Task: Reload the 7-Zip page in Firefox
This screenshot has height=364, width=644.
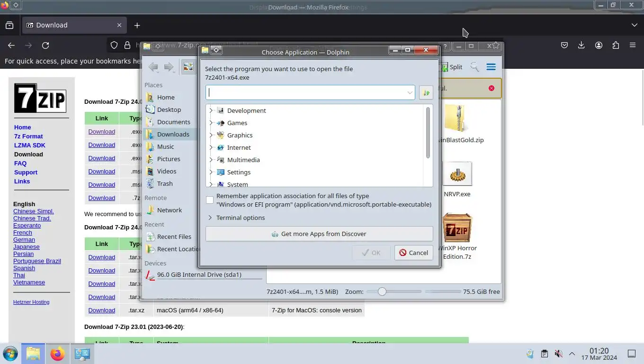Action: tap(45, 45)
